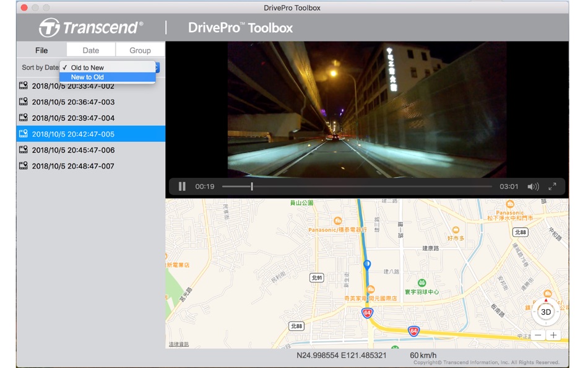The image size is (588, 368).
Task: Click the 好市多 orange map icon
Action: 456,230
